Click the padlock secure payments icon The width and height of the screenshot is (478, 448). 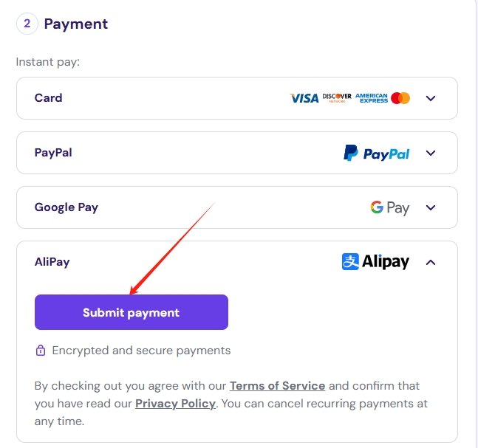tap(41, 351)
